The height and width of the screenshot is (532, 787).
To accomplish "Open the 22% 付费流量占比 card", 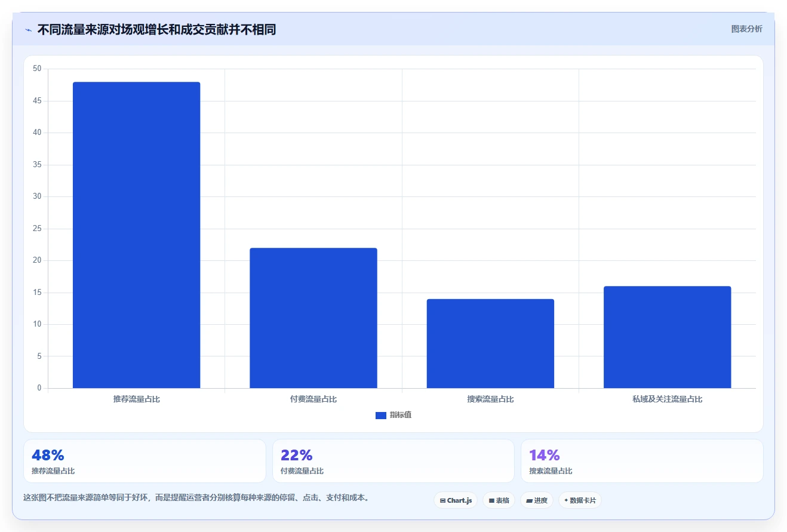I will point(393,461).
